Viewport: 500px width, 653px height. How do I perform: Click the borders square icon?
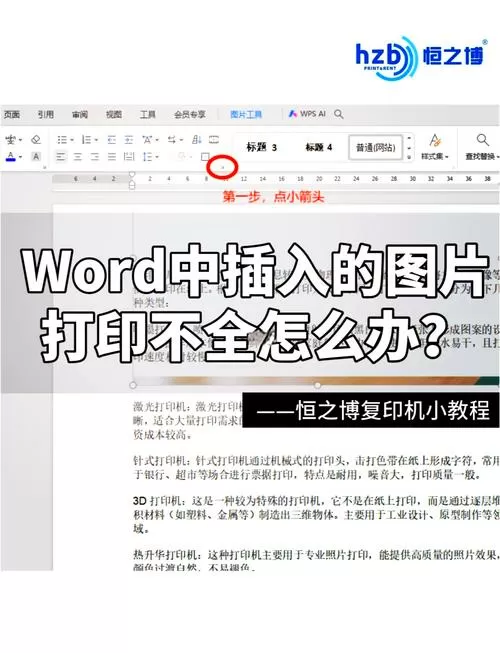point(205,157)
